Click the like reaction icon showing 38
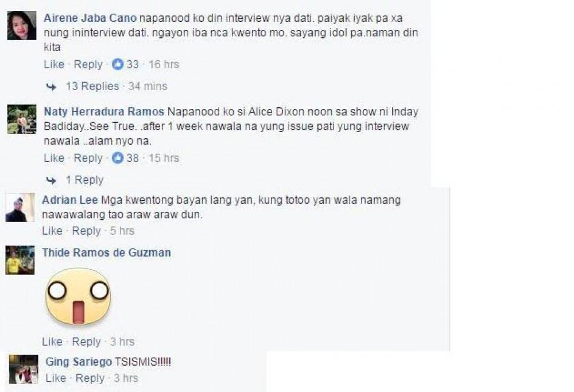 pyautogui.click(x=118, y=158)
